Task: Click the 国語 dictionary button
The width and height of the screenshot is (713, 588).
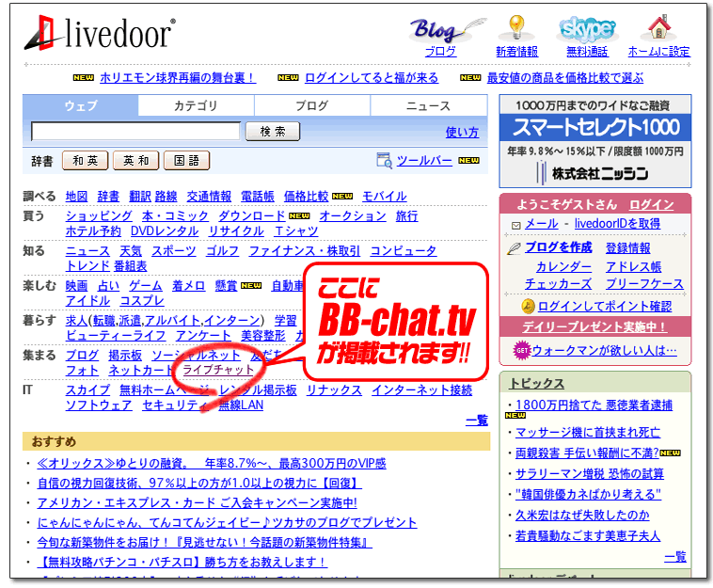Action: coord(186,161)
